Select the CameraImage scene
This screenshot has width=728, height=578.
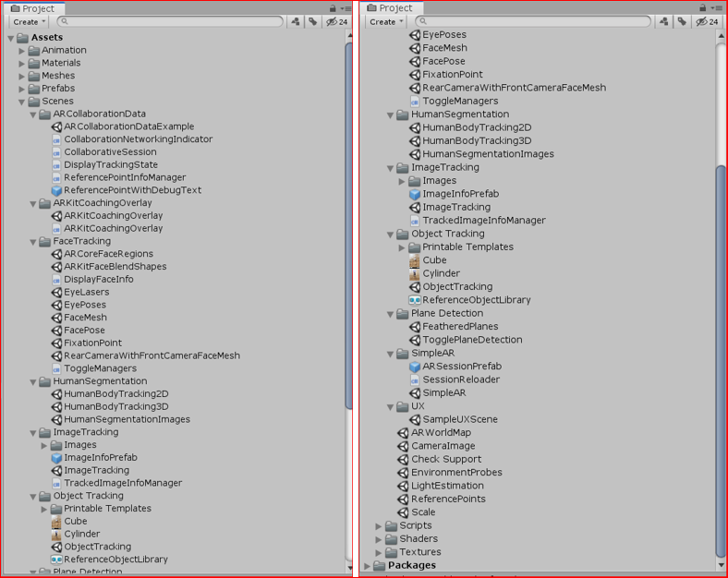pos(443,446)
